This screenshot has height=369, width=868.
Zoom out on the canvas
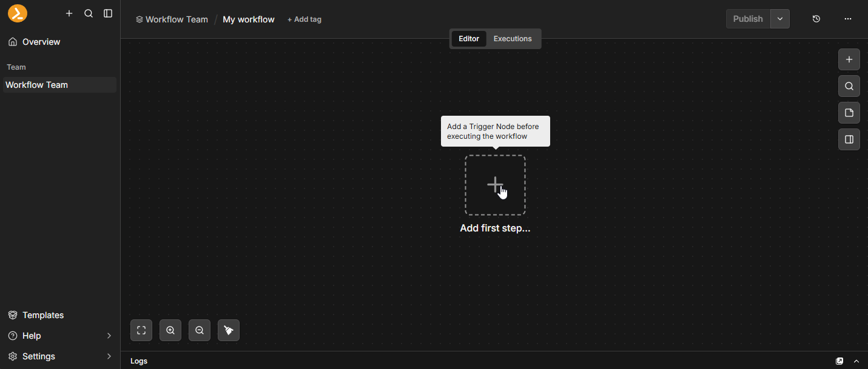[x=200, y=330]
